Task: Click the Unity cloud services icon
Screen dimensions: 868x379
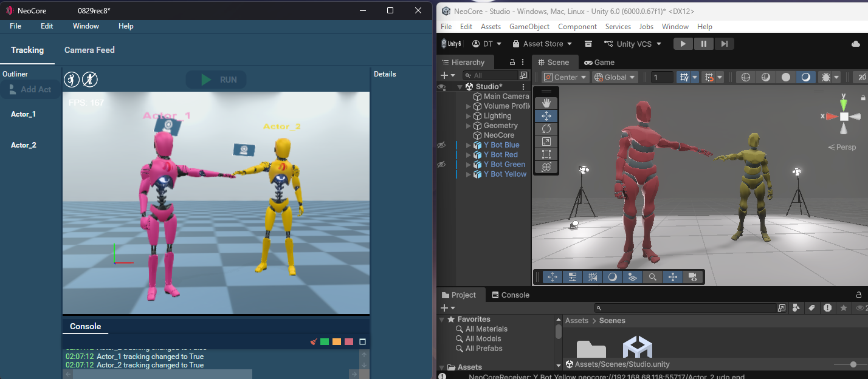Action: [x=856, y=44]
